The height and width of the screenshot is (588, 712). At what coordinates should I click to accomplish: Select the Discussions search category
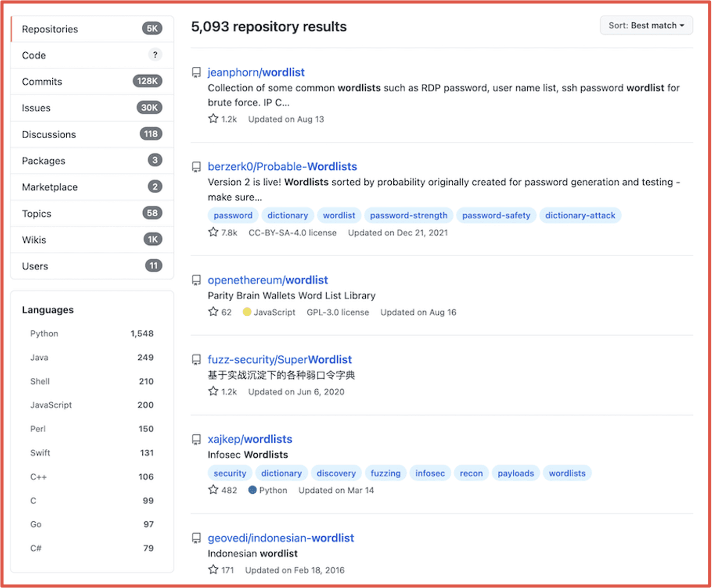92,135
